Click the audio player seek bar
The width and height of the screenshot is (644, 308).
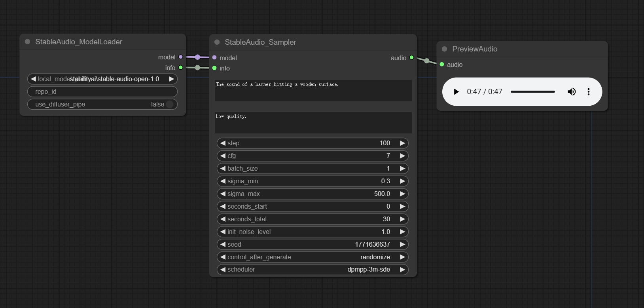[532, 92]
